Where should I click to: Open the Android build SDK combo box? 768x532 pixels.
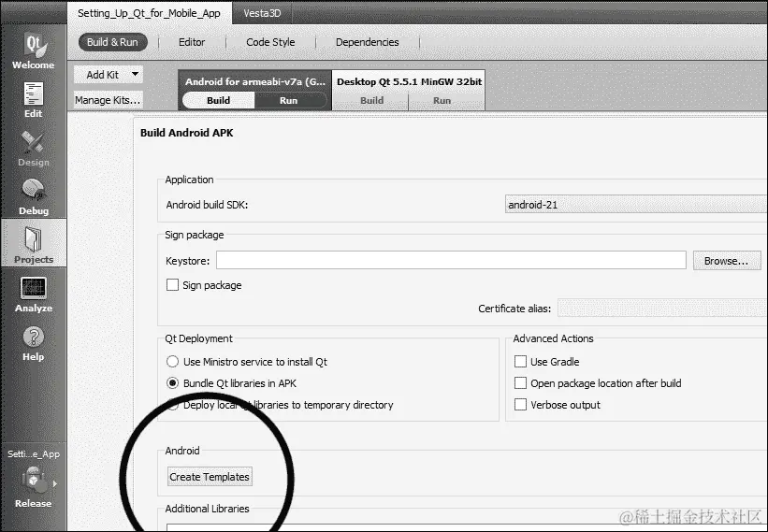(636, 205)
